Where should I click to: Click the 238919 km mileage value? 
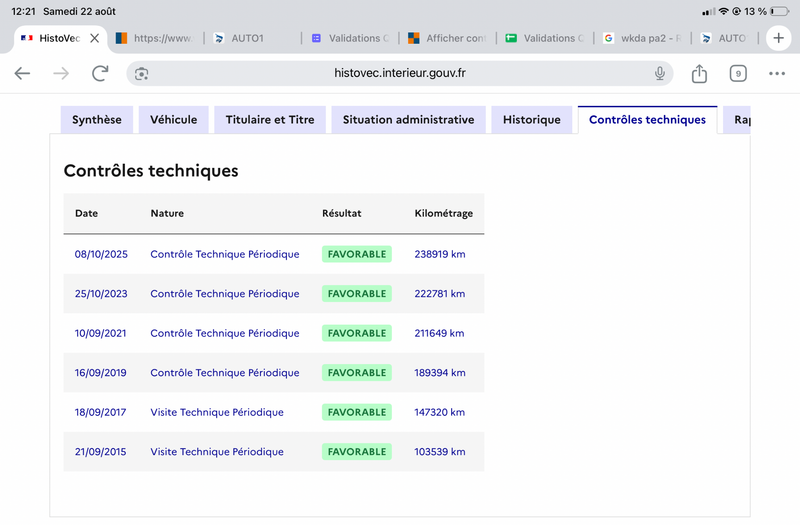coord(440,254)
